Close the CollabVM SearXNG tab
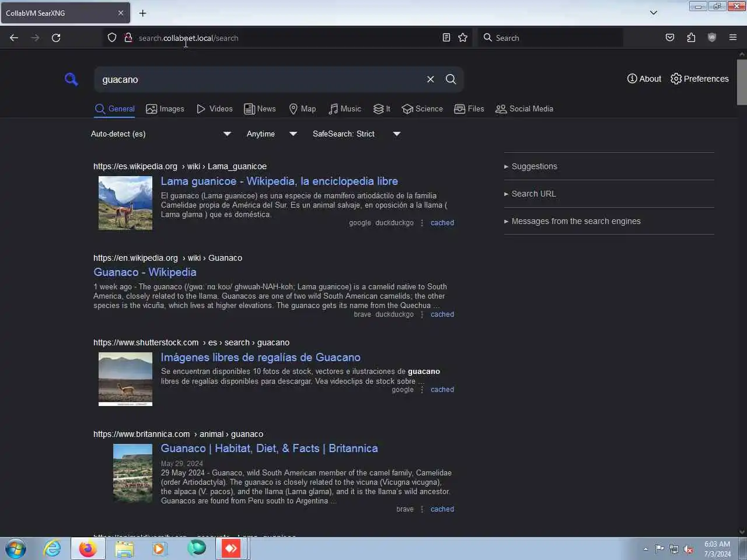 click(x=121, y=13)
